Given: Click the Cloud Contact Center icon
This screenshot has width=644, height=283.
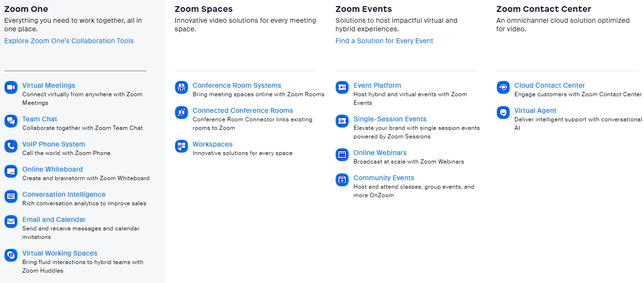Looking at the screenshot, I should point(503,87).
